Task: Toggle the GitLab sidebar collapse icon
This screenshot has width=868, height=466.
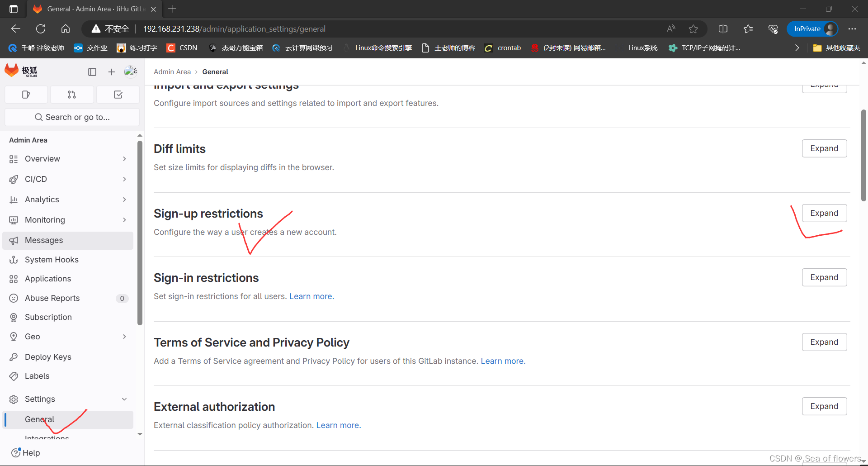Action: pos(92,72)
